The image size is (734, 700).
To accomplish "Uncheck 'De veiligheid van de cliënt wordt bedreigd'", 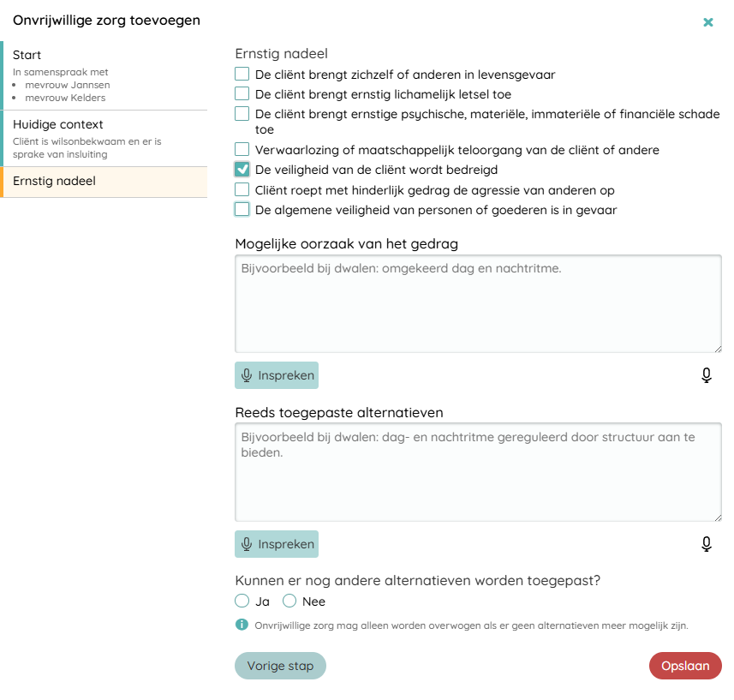I will point(242,170).
